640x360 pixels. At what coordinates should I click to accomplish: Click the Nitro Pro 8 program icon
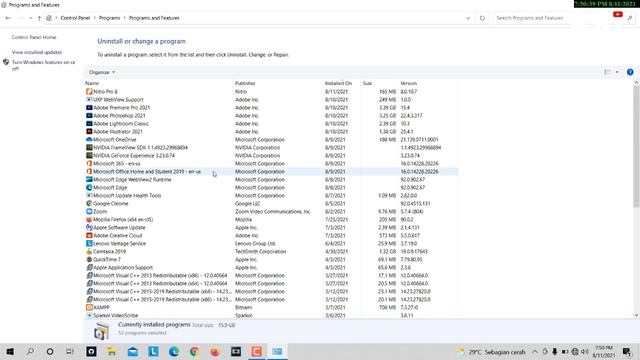tap(89, 91)
